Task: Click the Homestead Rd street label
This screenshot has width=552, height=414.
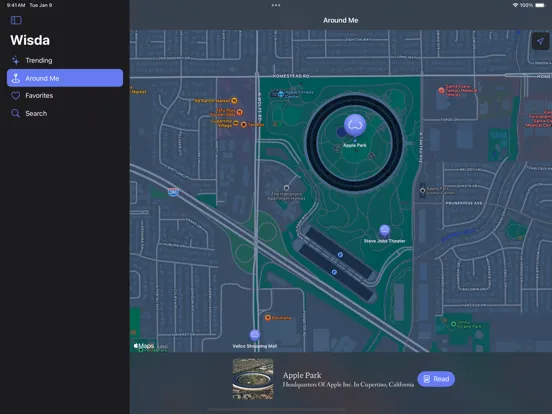Action: (x=291, y=76)
